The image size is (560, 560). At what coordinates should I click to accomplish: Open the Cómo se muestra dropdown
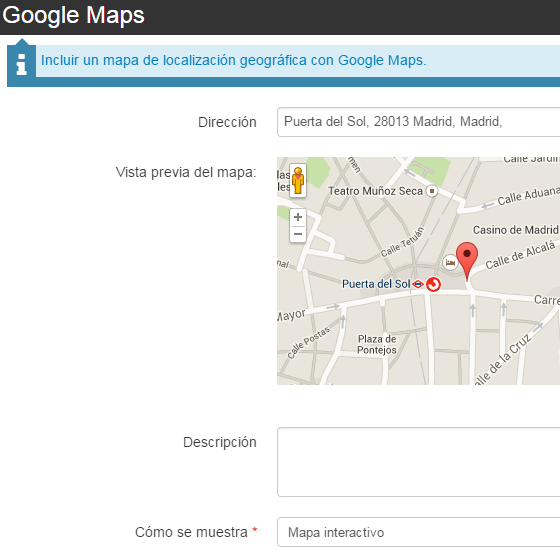(x=418, y=532)
